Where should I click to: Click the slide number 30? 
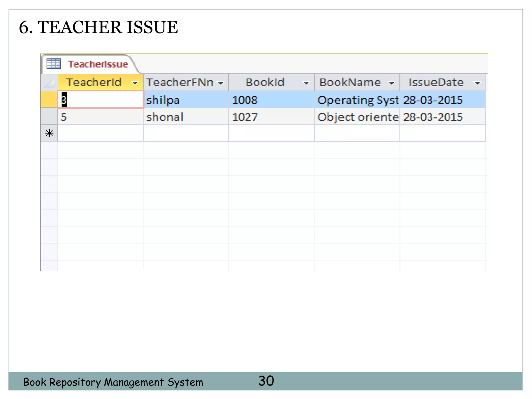(266, 381)
